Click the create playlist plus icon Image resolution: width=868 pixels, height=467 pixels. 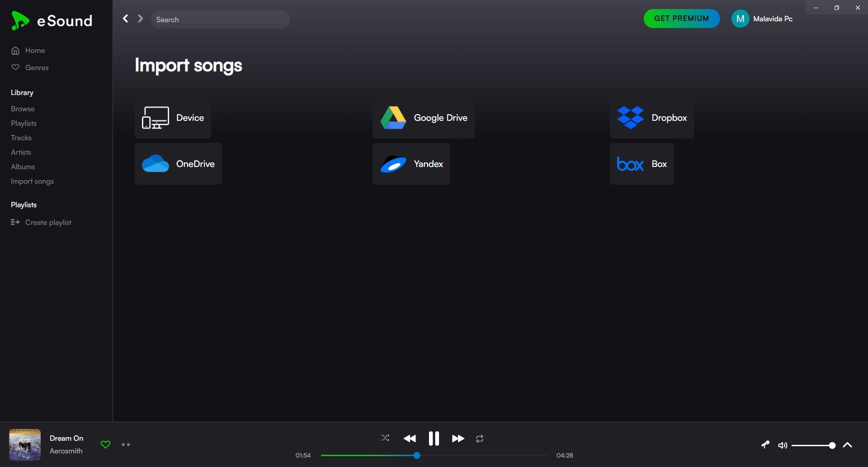click(x=15, y=222)
